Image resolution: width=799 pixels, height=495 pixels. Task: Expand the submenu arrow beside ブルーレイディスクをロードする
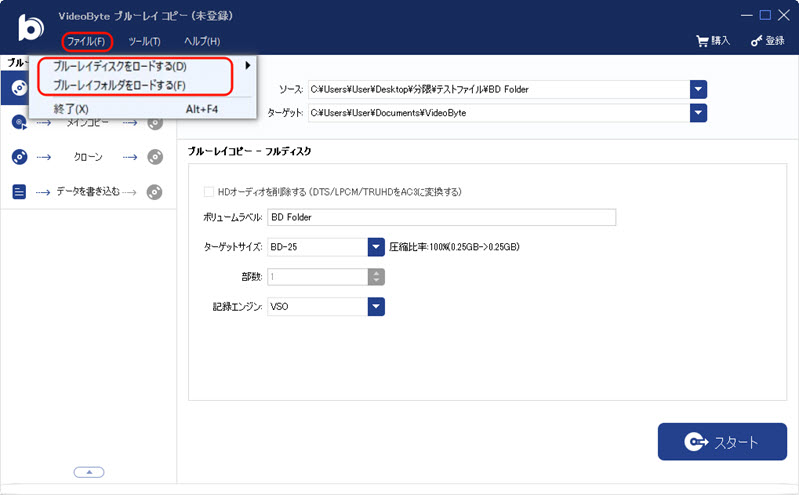click(248, 65)
